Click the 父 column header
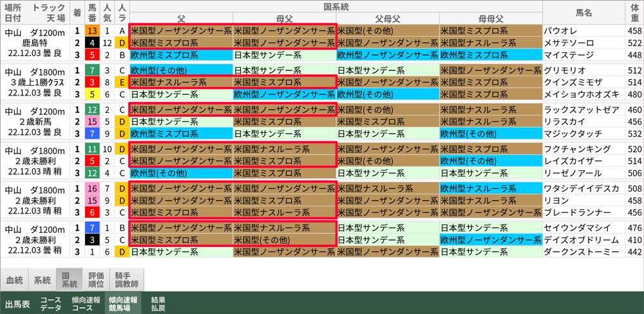 (x=181, y=19)
